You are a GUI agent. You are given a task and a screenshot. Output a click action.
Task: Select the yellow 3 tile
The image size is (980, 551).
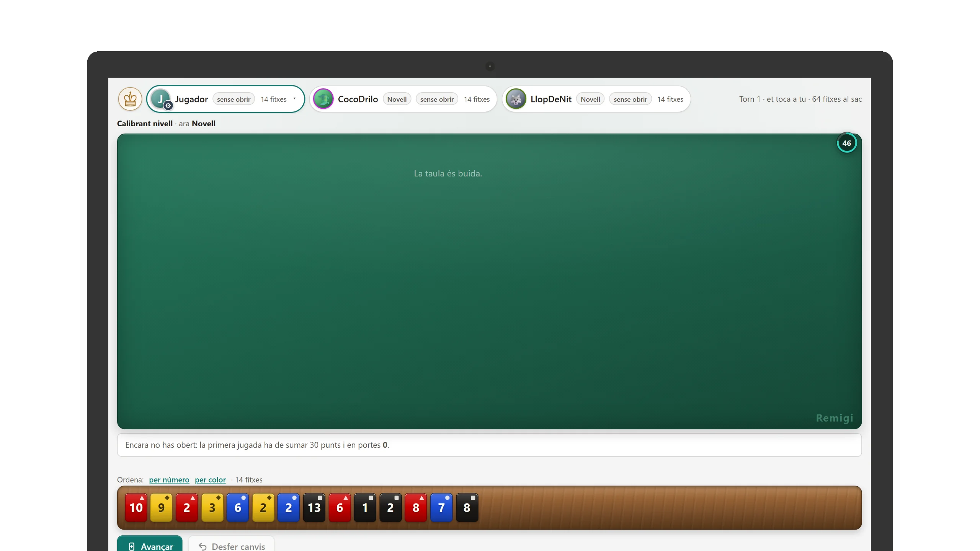click(212, 507)
